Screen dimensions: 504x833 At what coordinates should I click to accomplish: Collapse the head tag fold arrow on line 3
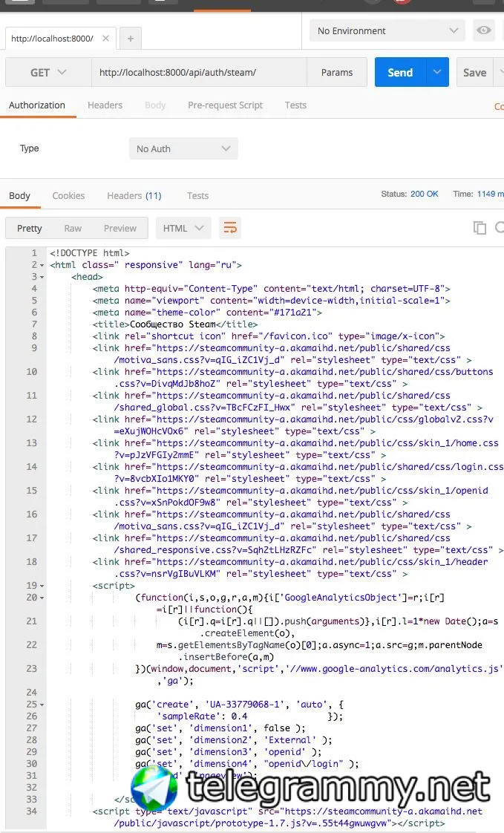(42, 277)
